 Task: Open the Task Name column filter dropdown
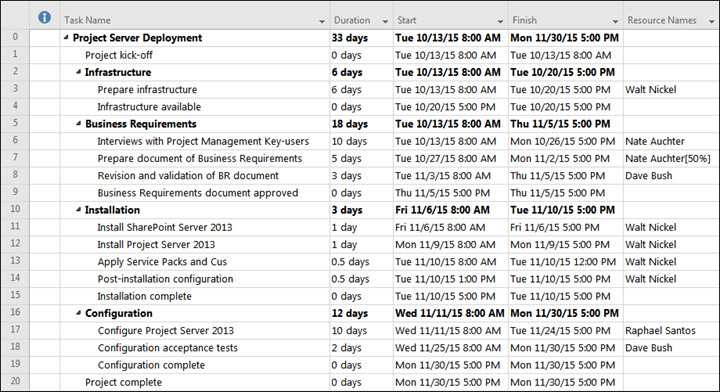(x=322, y=21)
